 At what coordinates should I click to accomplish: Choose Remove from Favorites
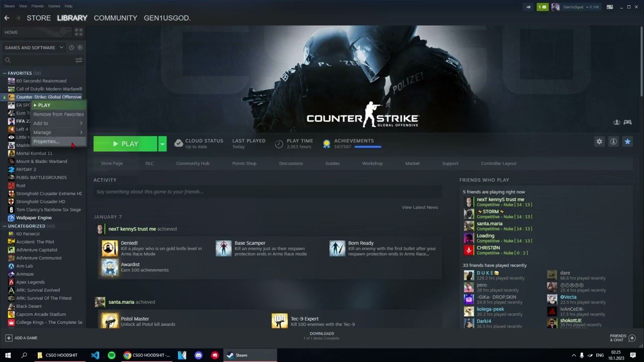58,114
